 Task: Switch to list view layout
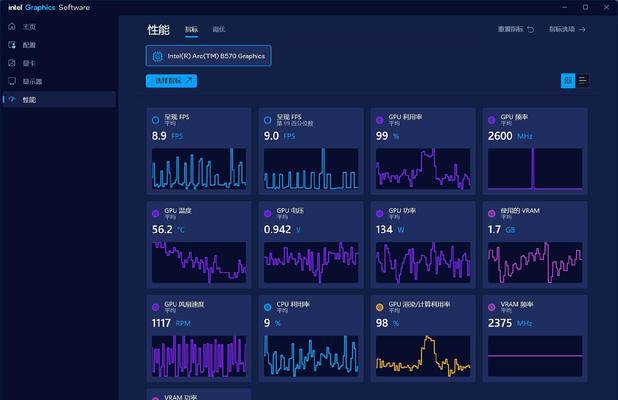click(583, 81)
